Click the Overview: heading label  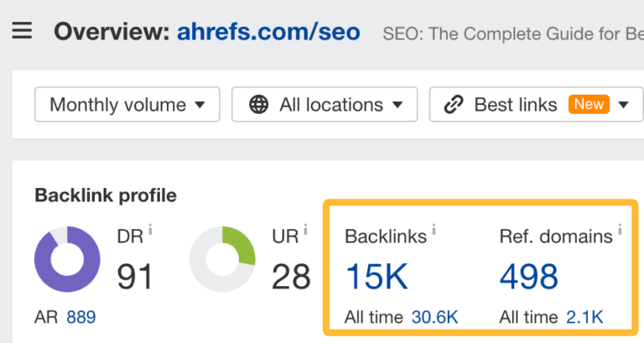click(112, 32)
